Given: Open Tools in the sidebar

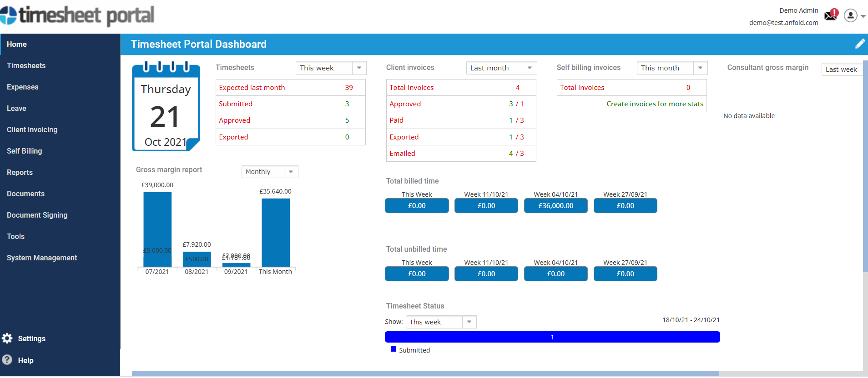Looking at the screenshot, I should (x=60, y=236).
